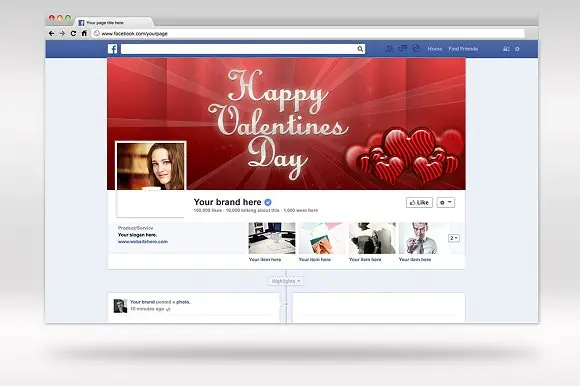Image resolution: width=580 pixels, height=386 pixels.
Task: Open the desk workspace app thumbnail
Action: point(272,238)
